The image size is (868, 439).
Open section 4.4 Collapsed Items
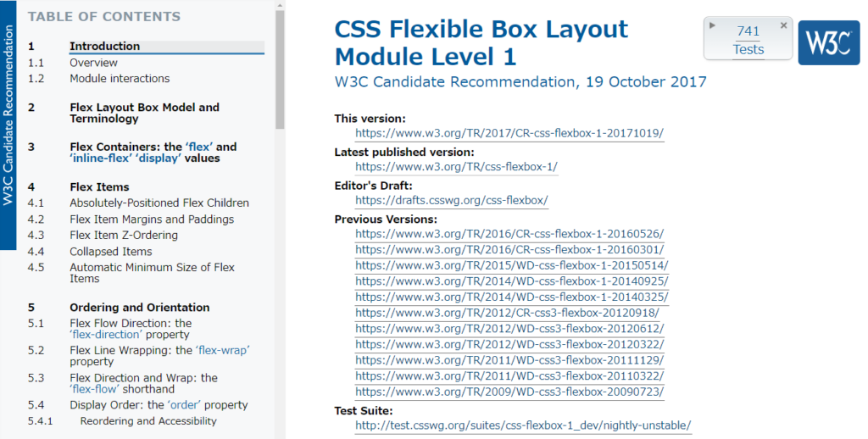(111, 252)
